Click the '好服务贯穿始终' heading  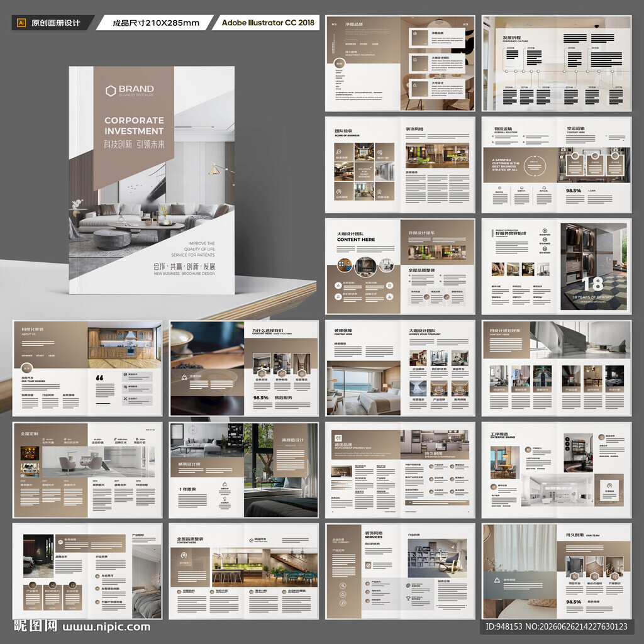(512, 233)
